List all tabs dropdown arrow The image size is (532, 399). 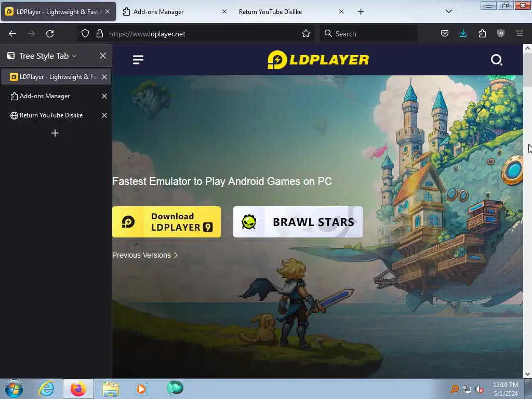[x=448, y=11]
